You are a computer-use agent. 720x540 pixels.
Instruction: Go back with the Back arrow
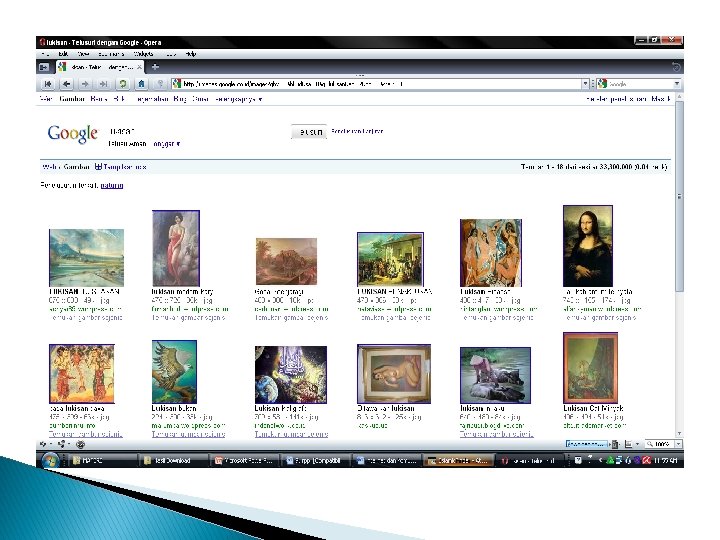(x=67, y=84)
